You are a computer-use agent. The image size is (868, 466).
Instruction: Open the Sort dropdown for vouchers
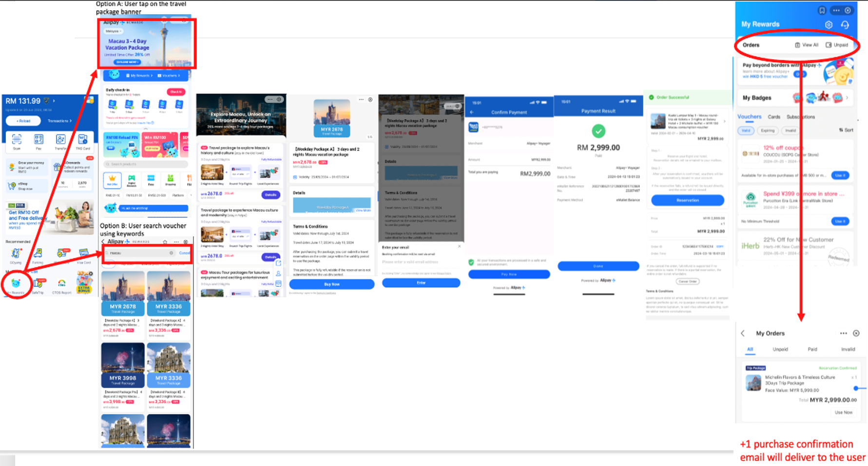[846, 130]
